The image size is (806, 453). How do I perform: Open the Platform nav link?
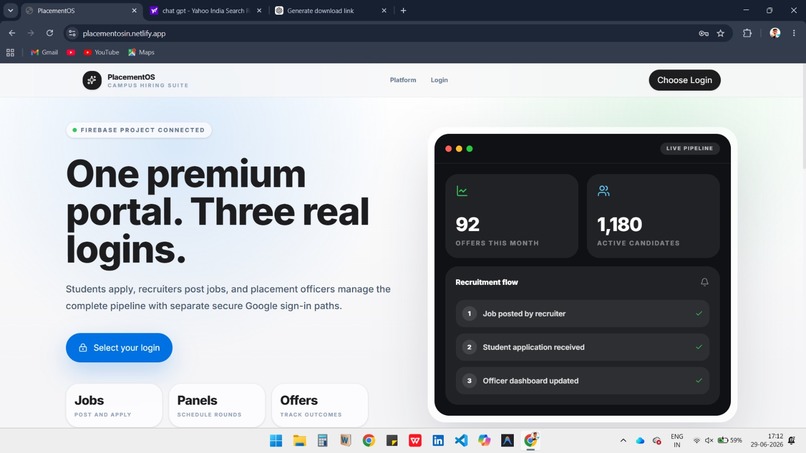pyautogui.click(x=402, y=80)
